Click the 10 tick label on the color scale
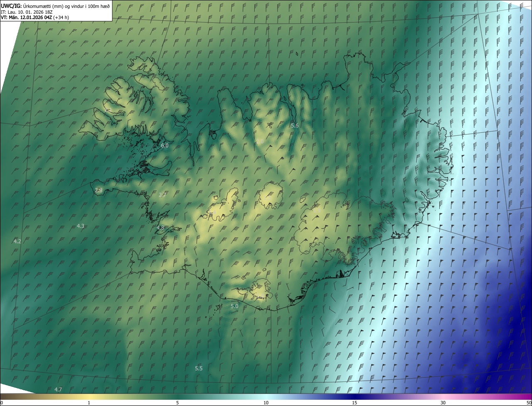Viewport: 532px width, 406px height. (266, 403)
